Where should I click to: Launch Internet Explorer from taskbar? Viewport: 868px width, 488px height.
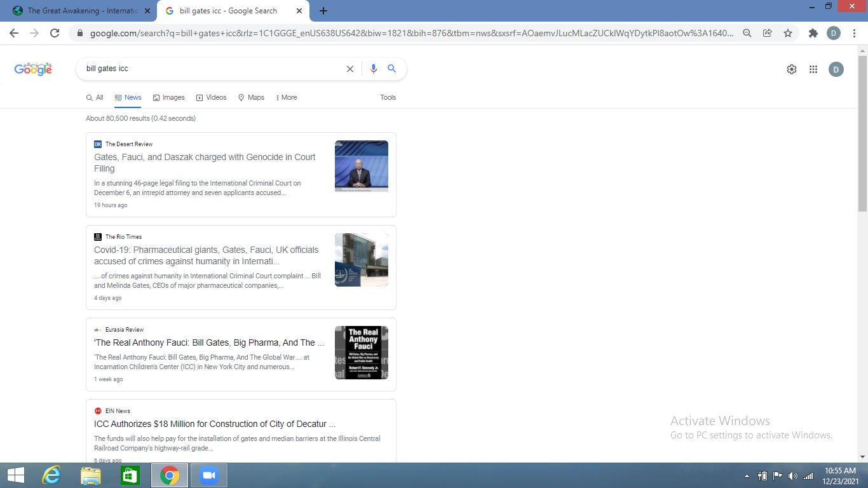point(51,475)
